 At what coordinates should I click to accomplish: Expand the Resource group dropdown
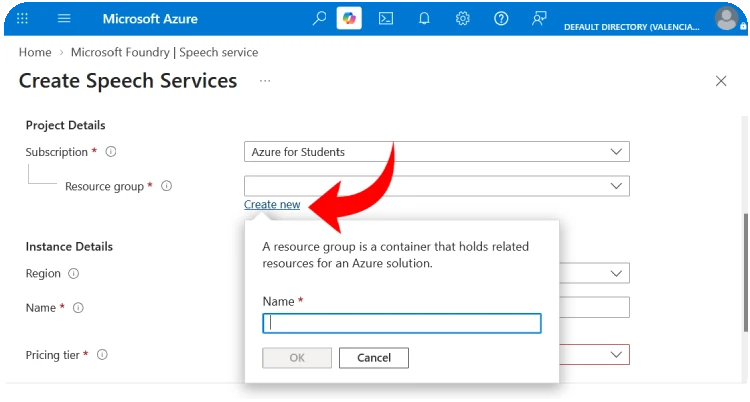pos(437,186)
